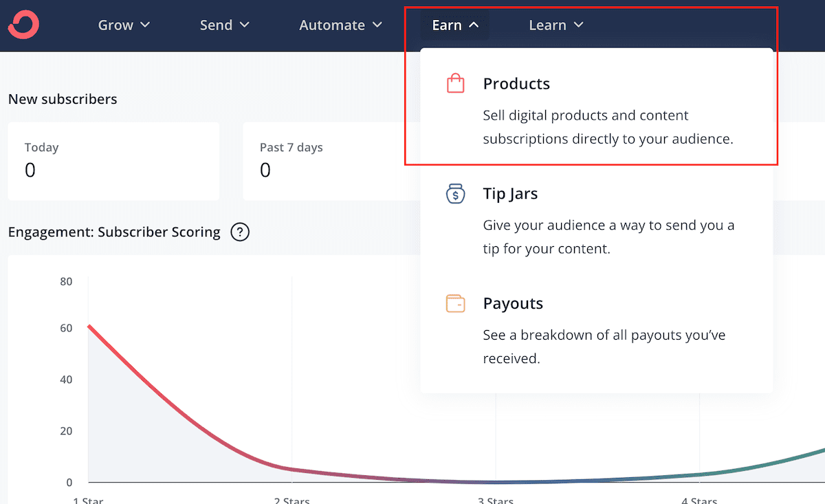Click the Today subscribers card
This screenshot has height=504, width=825.
pos(113,160)
